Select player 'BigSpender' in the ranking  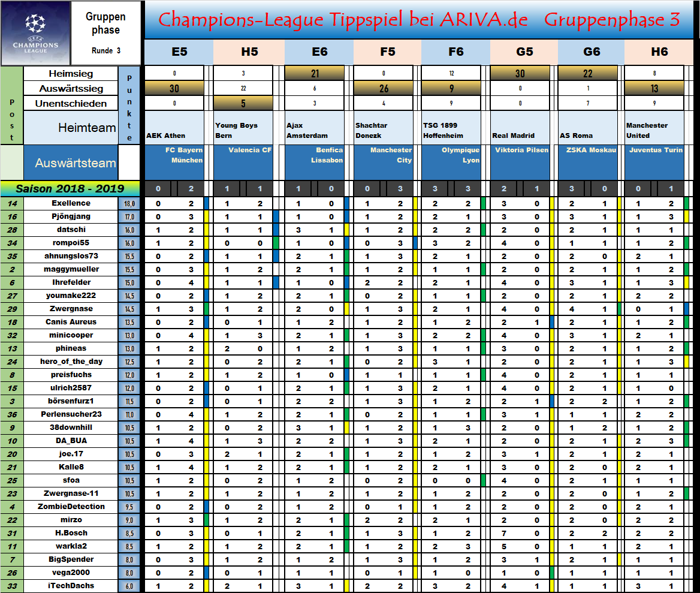71,559
